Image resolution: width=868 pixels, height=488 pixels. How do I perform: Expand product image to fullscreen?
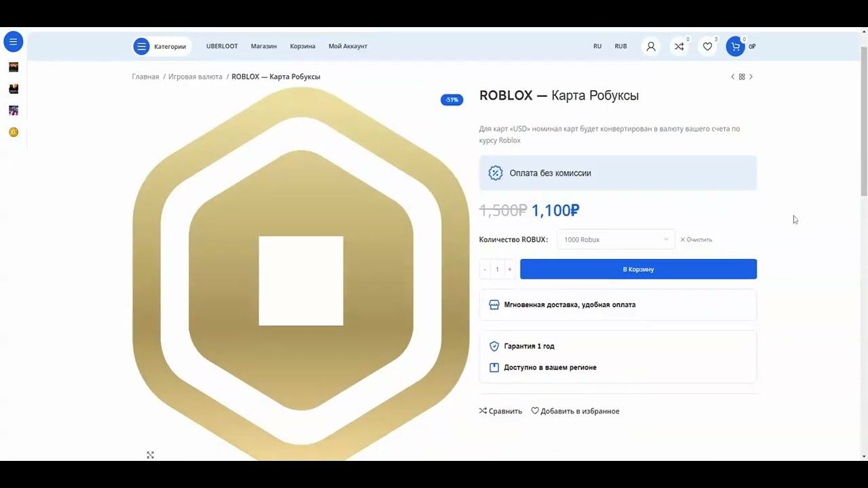point(151,455)
